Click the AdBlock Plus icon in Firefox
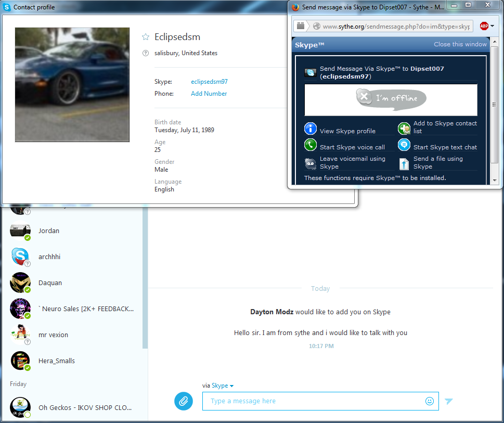 [x=484, y=26]
